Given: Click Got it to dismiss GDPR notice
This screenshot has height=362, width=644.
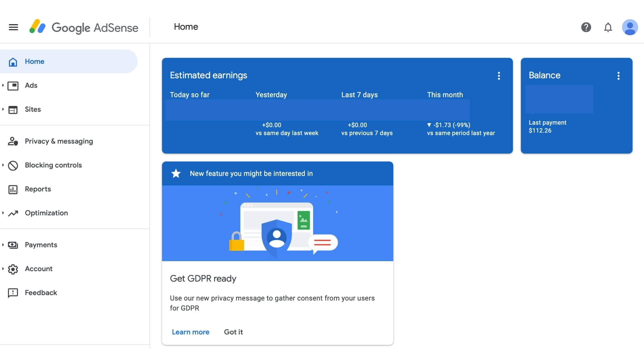Looking at the screenshot, I should tap(233, 332).
